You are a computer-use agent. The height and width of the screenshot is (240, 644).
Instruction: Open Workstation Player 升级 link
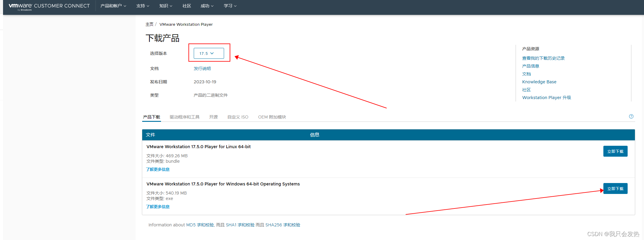(x=547, y=98)
